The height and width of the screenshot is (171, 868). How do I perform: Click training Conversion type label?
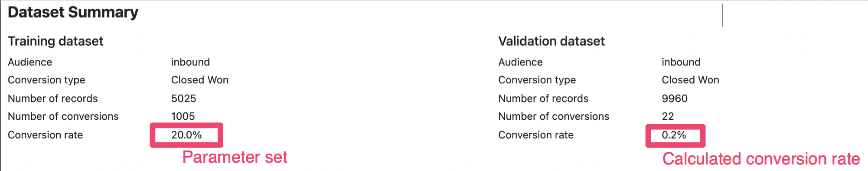pyautogui.click(x=46, y=80)
